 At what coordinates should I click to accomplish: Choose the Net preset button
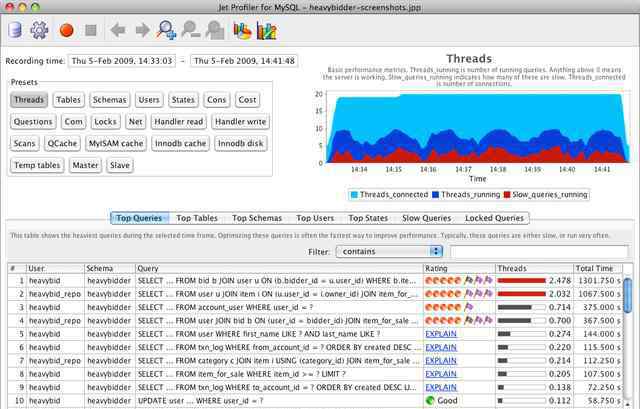pyautogui.click(x=136, y=122)
